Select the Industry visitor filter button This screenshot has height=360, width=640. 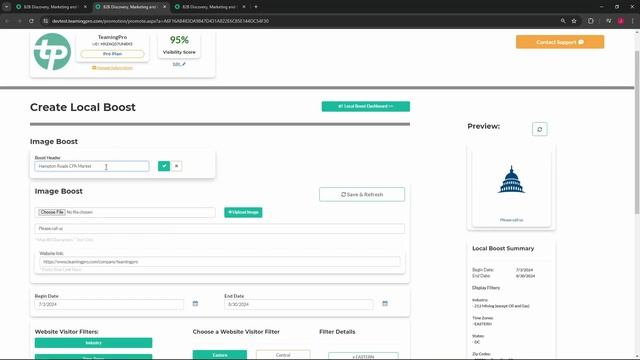(93, 343)
